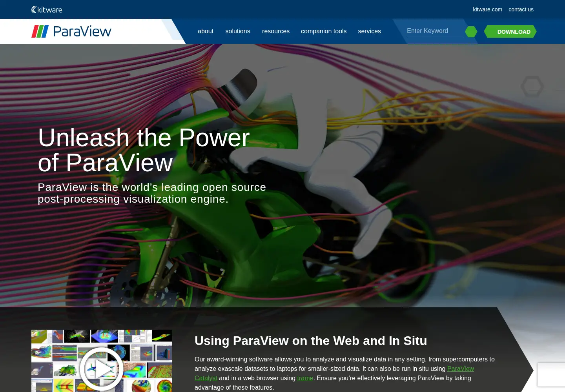Play the ParaView video thumbnail

tap(102, 369)
